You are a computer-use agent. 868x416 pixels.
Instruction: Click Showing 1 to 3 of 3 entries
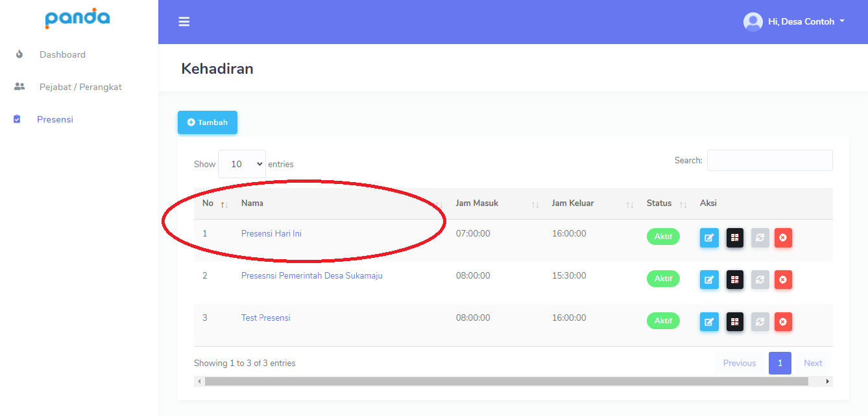[x=245, y=364]
